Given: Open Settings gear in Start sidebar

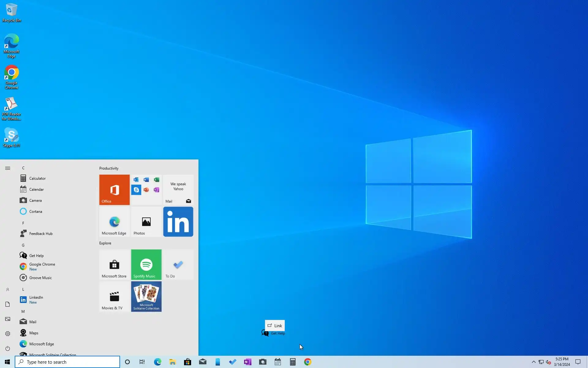Looking at the screenshot, I should pyautogui.click(x=8, y=334).
